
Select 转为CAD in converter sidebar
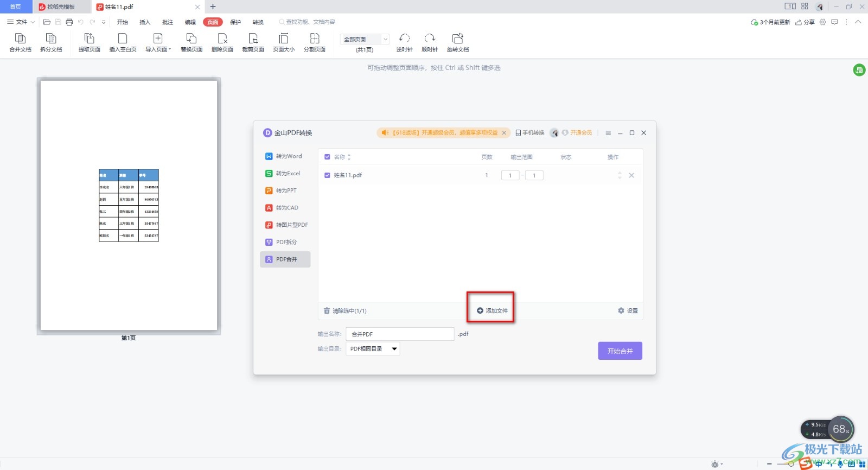pos(285,208)
